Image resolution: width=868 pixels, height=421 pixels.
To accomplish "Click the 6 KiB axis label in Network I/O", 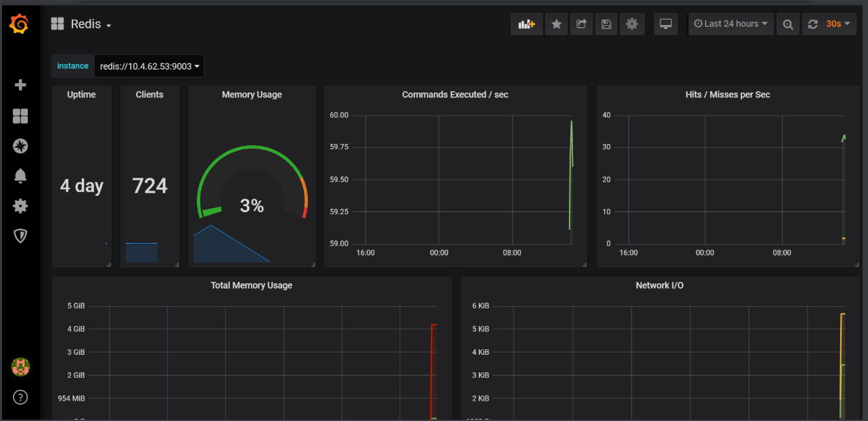I will pos(480,305).
